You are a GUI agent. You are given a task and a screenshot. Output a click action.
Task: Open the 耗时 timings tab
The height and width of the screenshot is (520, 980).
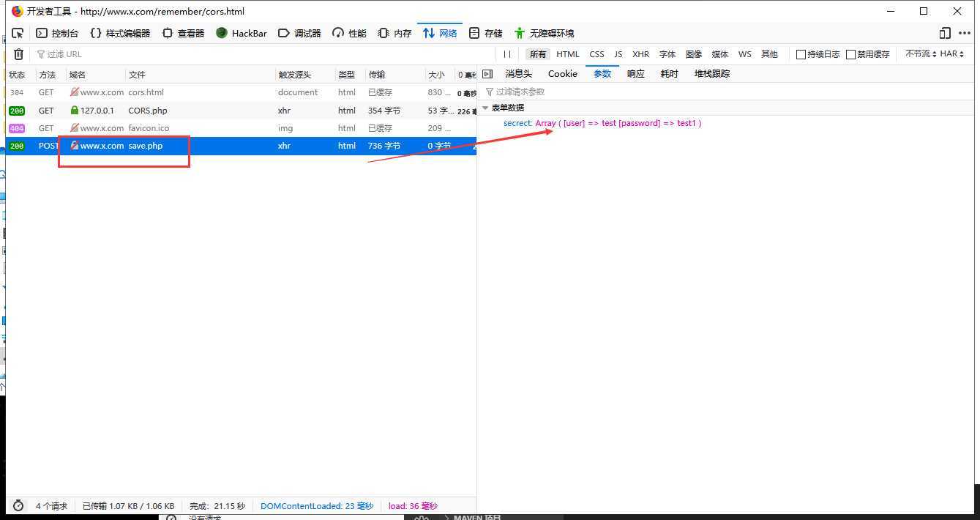669,74
